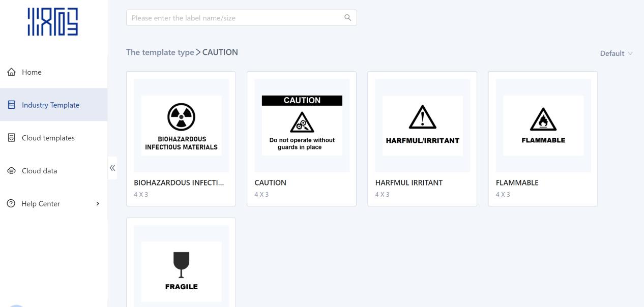Click the Cloud templates sidebar icon
The height and width of the screenshot is (307, 644).
pos(11,138)
